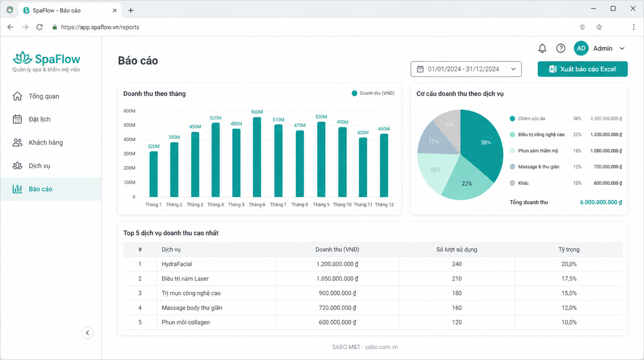Open the date range dropdown 01/01/2024 - 31/12/2024
The width and height of the screenshot is (644, 360).
click(466, 69)
